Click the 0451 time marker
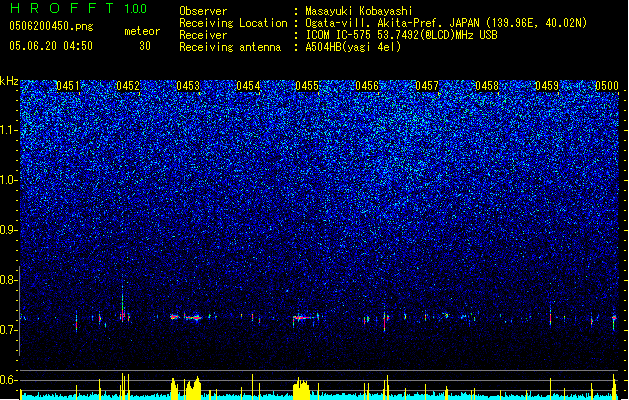This screenshot has width=629, height=400. 68,86
